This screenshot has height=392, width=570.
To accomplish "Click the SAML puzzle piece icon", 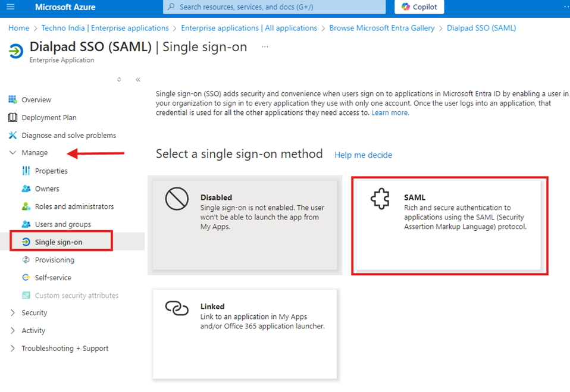I will coord(380,199).
